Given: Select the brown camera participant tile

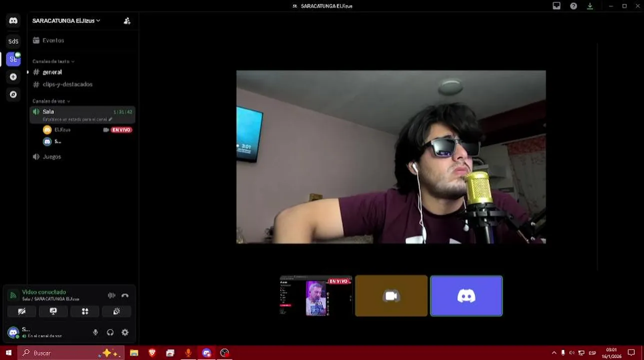Looking at the screenshot, I should [391, 296].
